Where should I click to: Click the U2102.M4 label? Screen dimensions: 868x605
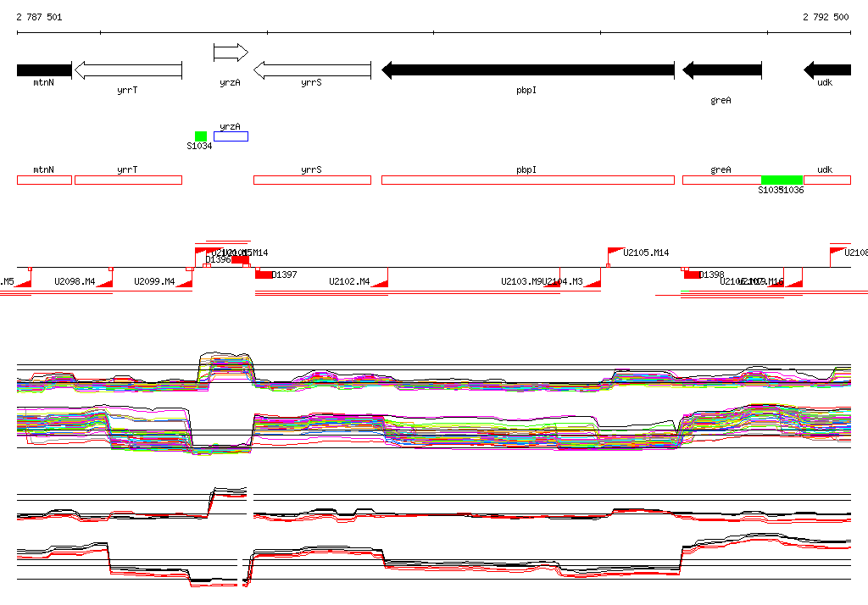coord(349,282)
